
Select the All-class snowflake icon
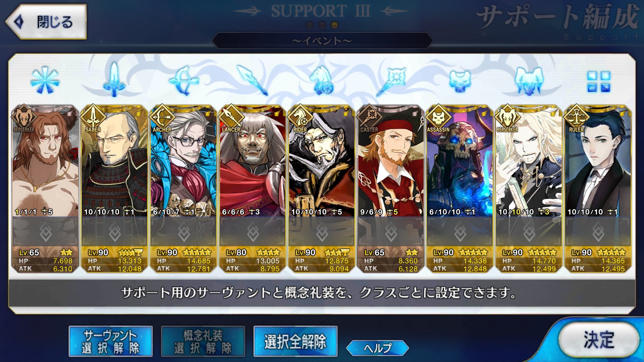tap(45, 80)
